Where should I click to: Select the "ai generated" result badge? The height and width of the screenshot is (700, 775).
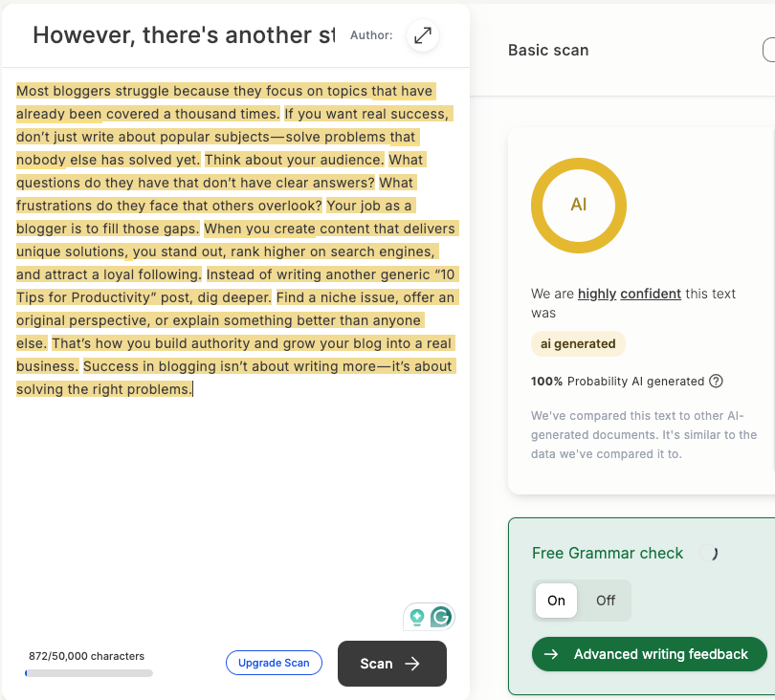click(x=578, y=343)
